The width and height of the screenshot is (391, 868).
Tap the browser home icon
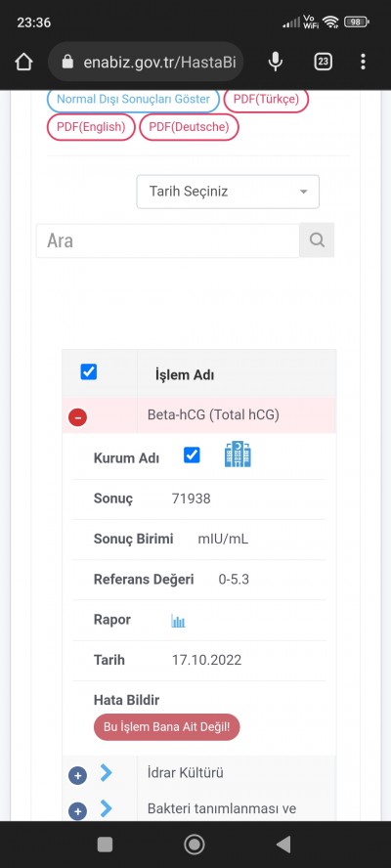23,62
